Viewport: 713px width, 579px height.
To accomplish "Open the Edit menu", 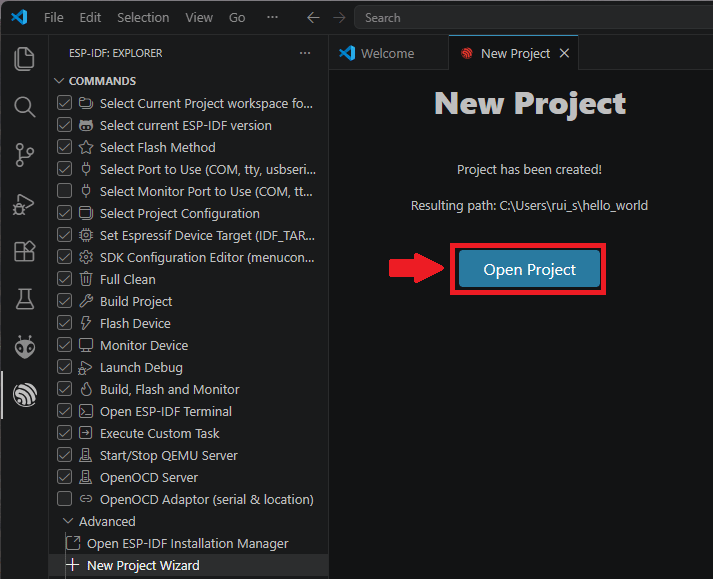I will 90,18.
